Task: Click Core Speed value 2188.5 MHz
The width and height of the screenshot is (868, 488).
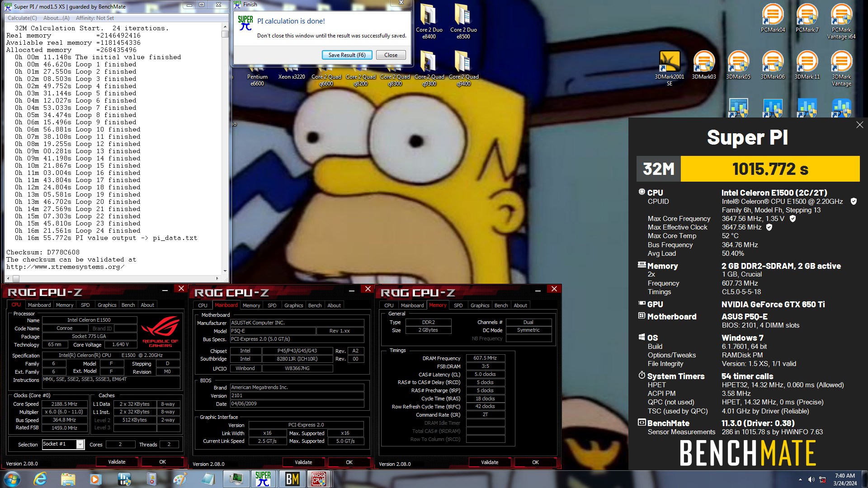Action: (64, 404)
